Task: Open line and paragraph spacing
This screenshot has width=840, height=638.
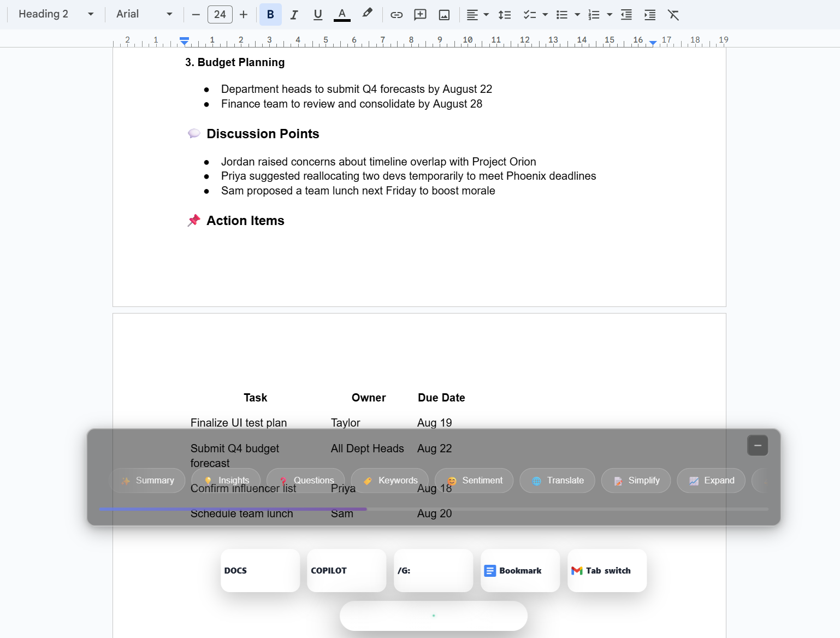Action: 505,15
